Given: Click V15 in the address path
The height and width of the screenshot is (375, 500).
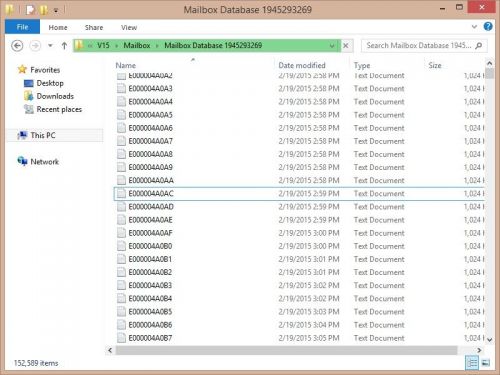Looking at the screenshot, I should click(103, 45).
